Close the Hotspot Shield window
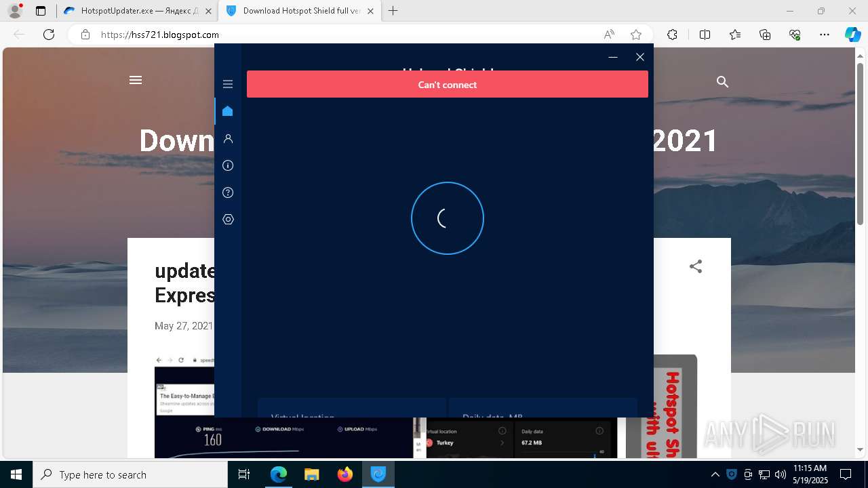 pyautogui.click(x=639, y=57)
